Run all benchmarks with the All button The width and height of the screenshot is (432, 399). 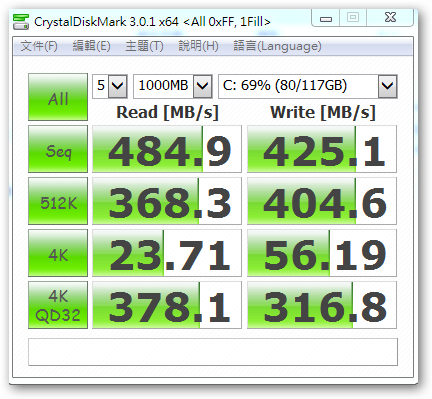(x=58, y=97)
